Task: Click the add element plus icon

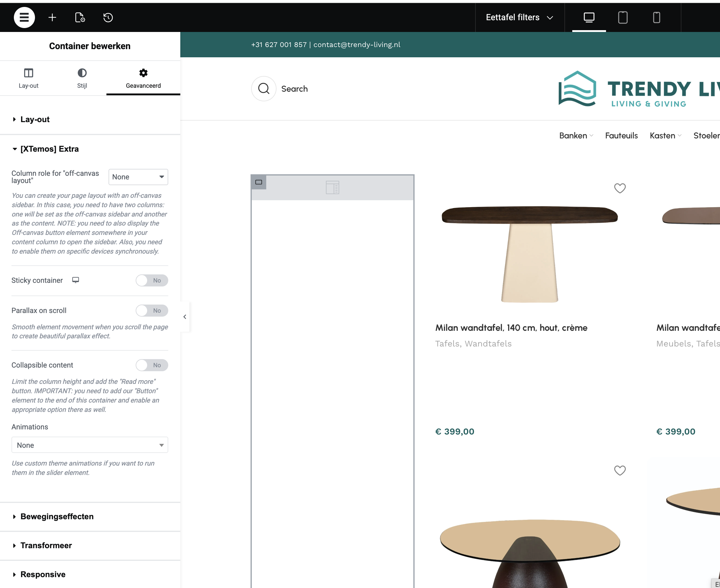Action: 52,17
